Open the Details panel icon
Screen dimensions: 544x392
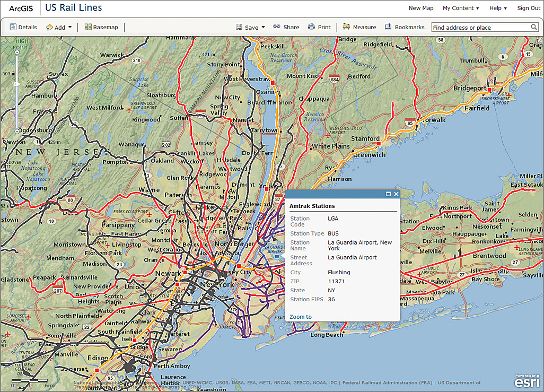(13, 27)
